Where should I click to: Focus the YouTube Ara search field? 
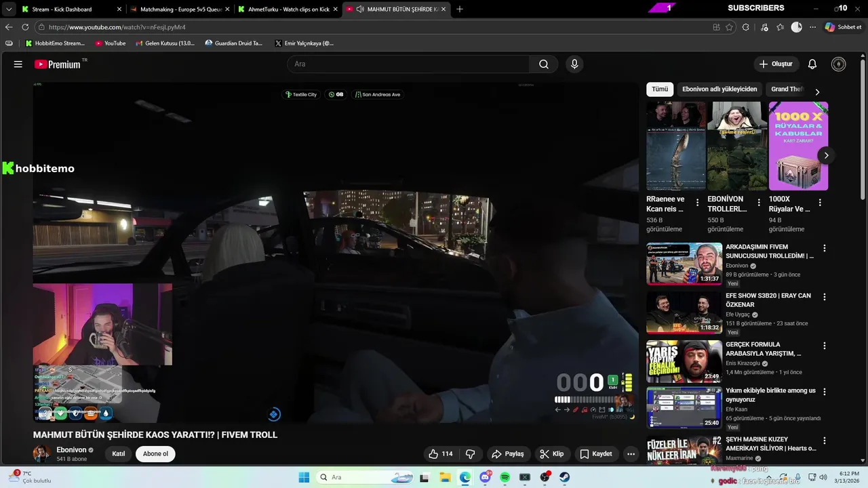click(408, 64)
